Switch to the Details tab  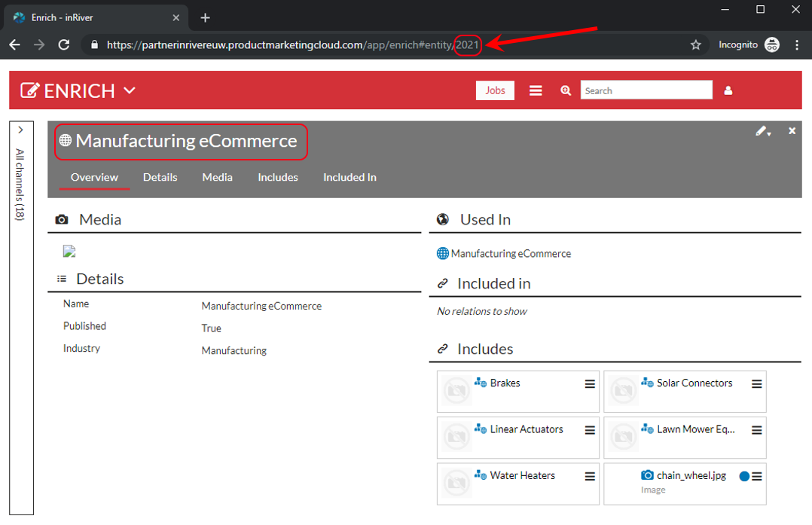point(160,177)
